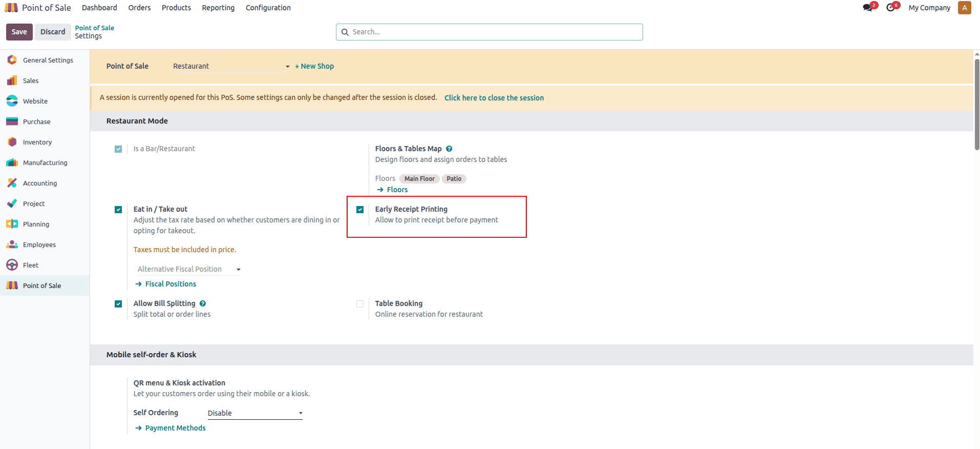Click the Manufacturing sidebar icon
The image size is (980, 449).
12,162
